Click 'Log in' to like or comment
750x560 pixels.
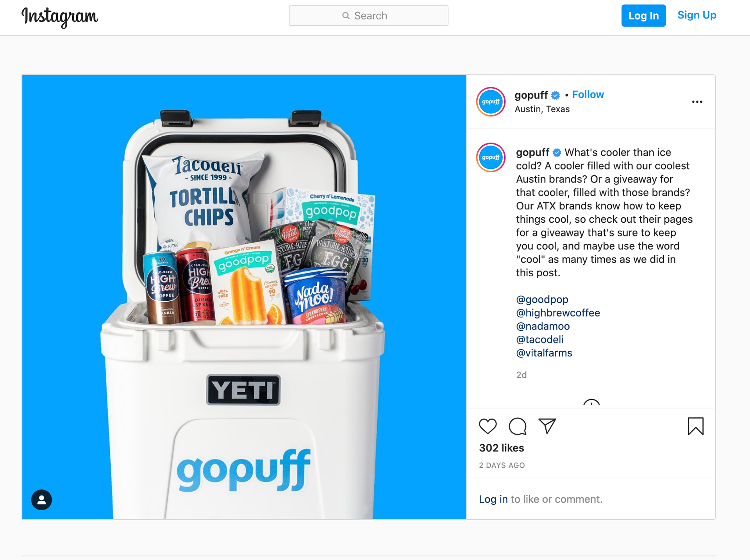coord(493,499)
